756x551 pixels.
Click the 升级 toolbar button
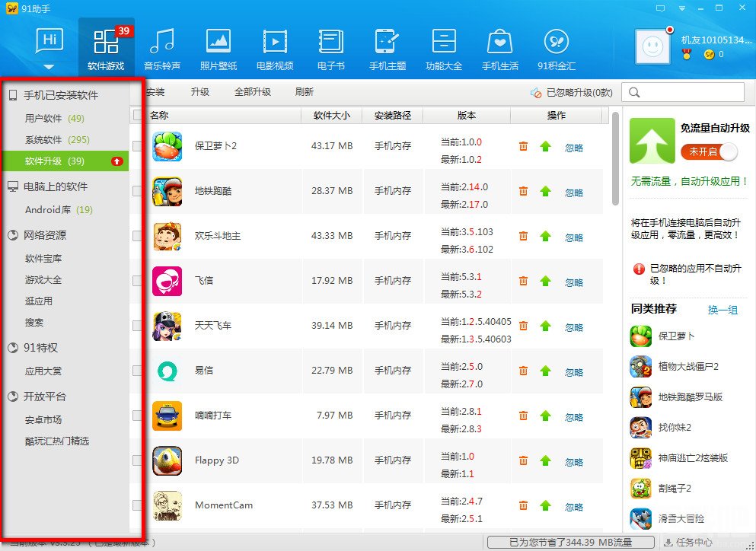tap(200, 92)
